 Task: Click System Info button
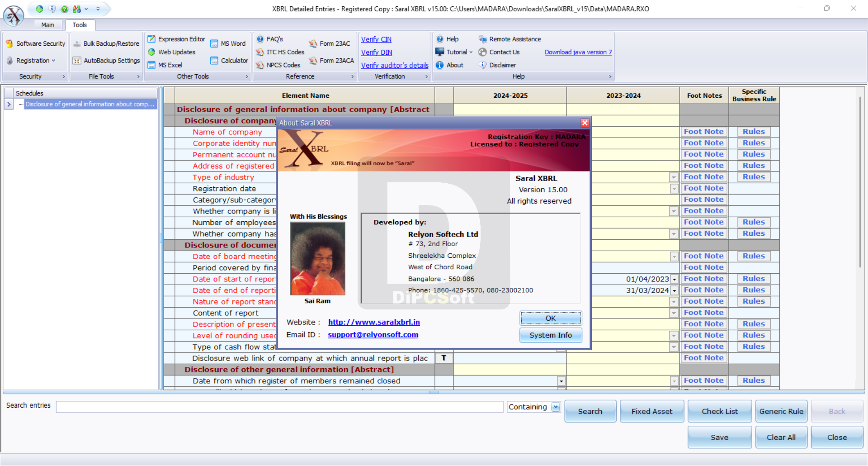[x=551, y=335]
